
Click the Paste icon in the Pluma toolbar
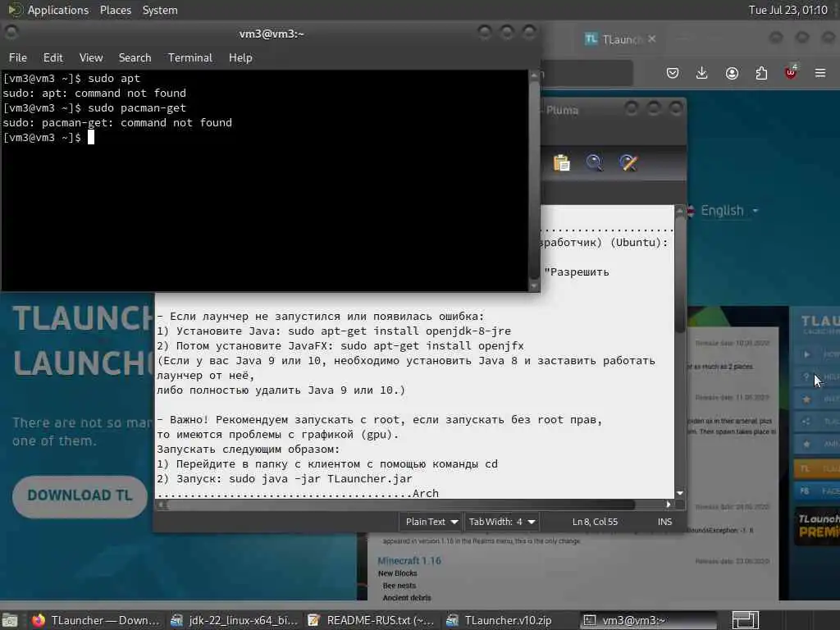[561, 162]
